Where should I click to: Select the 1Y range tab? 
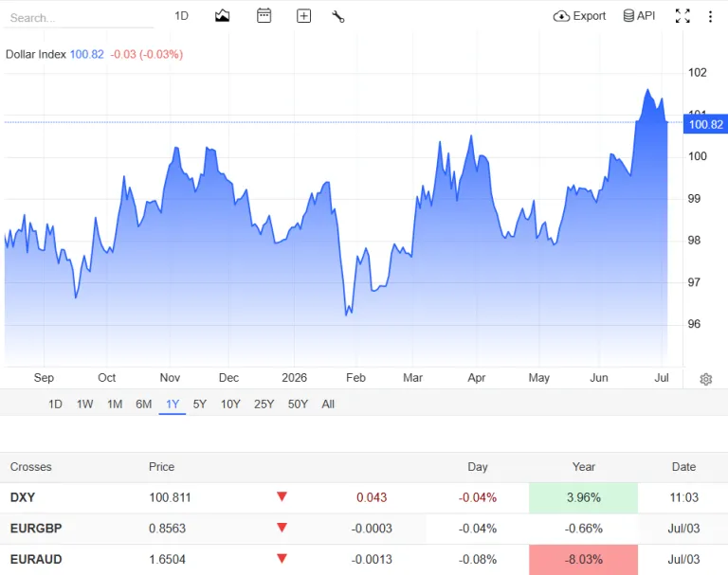coord(173,404)
